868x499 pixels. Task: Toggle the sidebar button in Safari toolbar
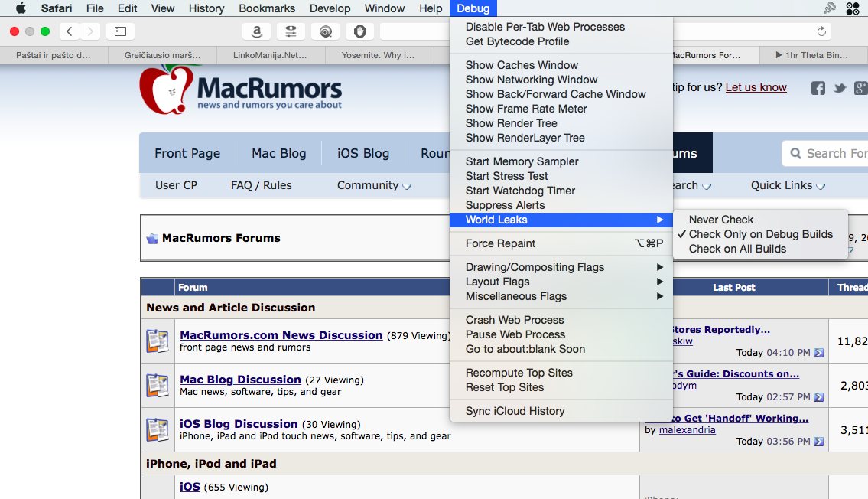pos(120,31)
